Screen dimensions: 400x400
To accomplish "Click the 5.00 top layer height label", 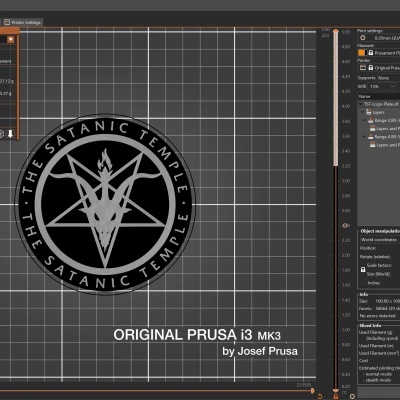I will click(346, 32).
